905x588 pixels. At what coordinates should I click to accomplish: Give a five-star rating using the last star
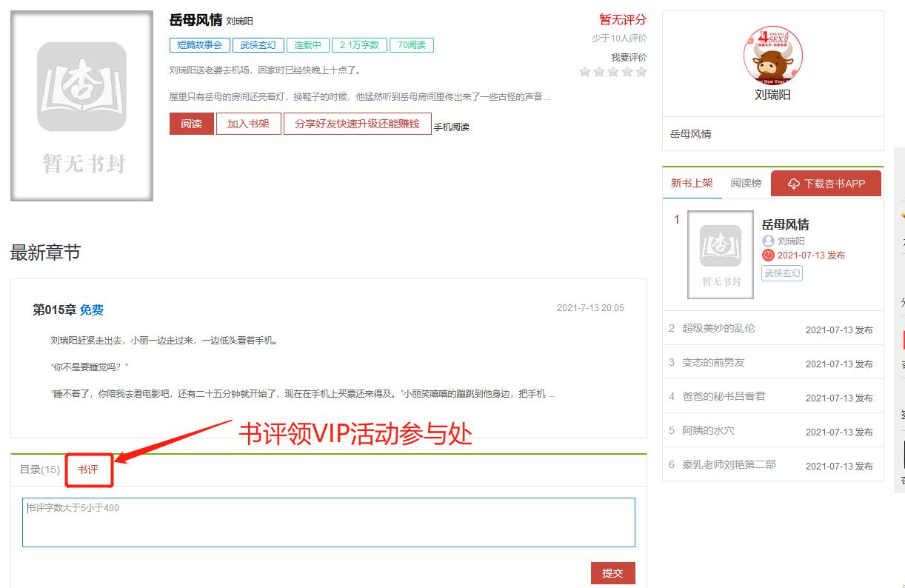(x=641, y=72)
